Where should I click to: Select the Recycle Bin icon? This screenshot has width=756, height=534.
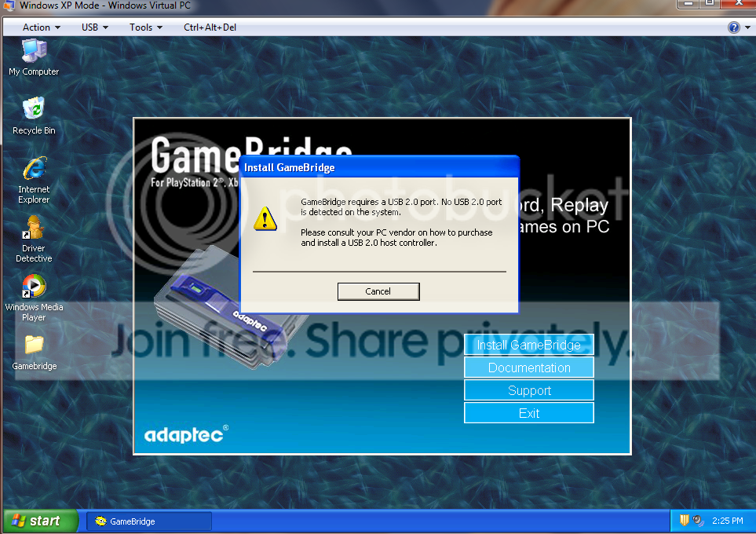[x=34, y=115]
